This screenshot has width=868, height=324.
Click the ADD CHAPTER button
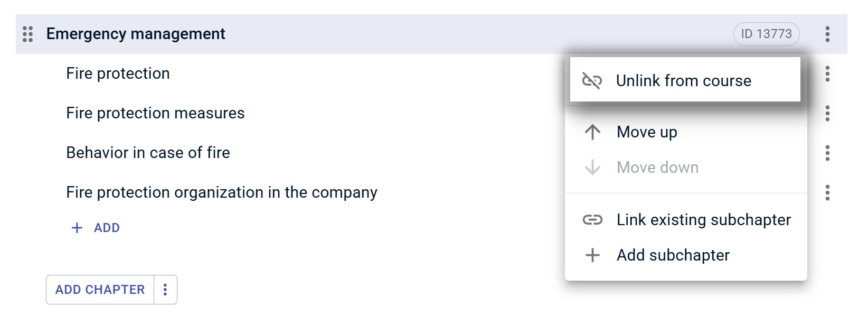tap(99, 289)
